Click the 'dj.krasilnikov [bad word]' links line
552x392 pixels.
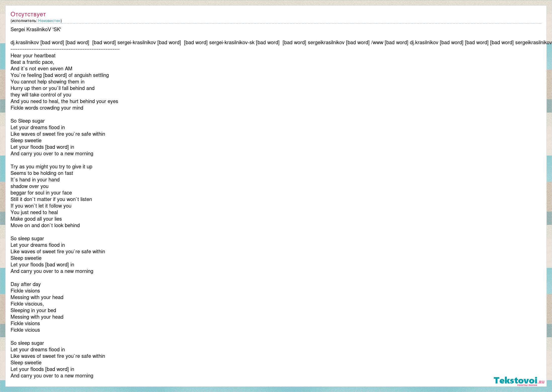pyautogui.click(x=281, y=42)
